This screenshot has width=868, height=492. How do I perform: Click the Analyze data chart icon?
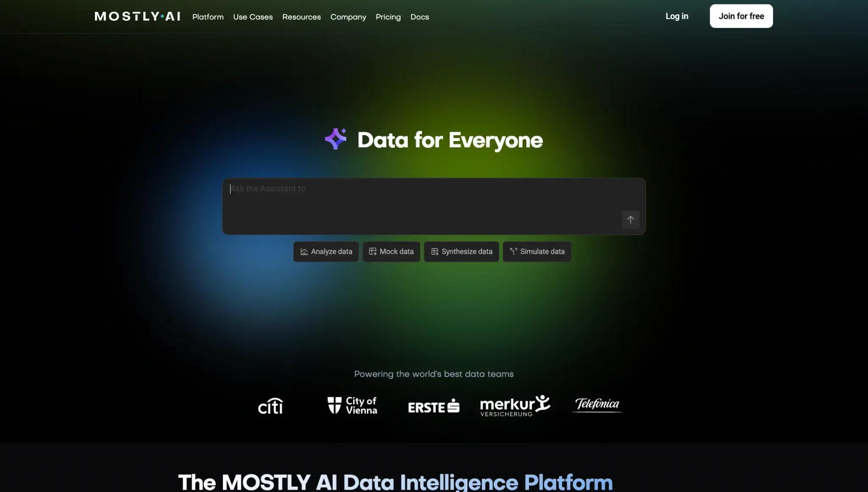tap(303, 251)
